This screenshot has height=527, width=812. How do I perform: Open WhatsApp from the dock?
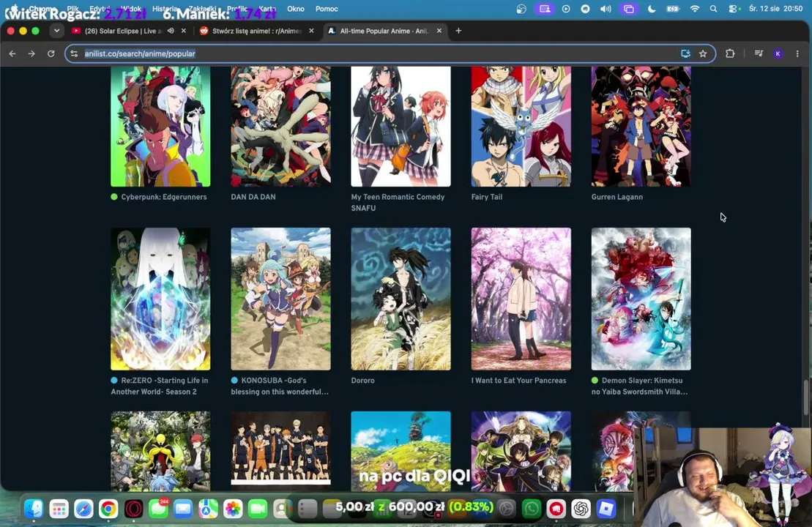pos(532,509)
